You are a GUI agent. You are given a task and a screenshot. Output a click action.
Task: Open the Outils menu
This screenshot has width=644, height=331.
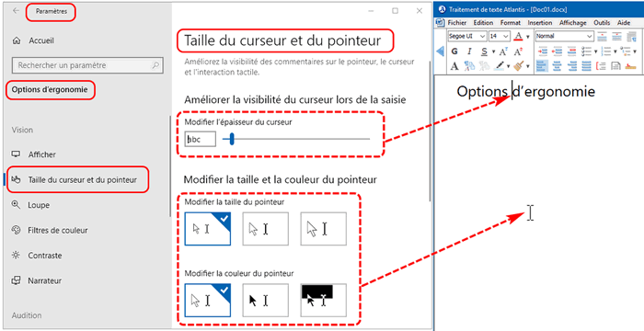602,23
